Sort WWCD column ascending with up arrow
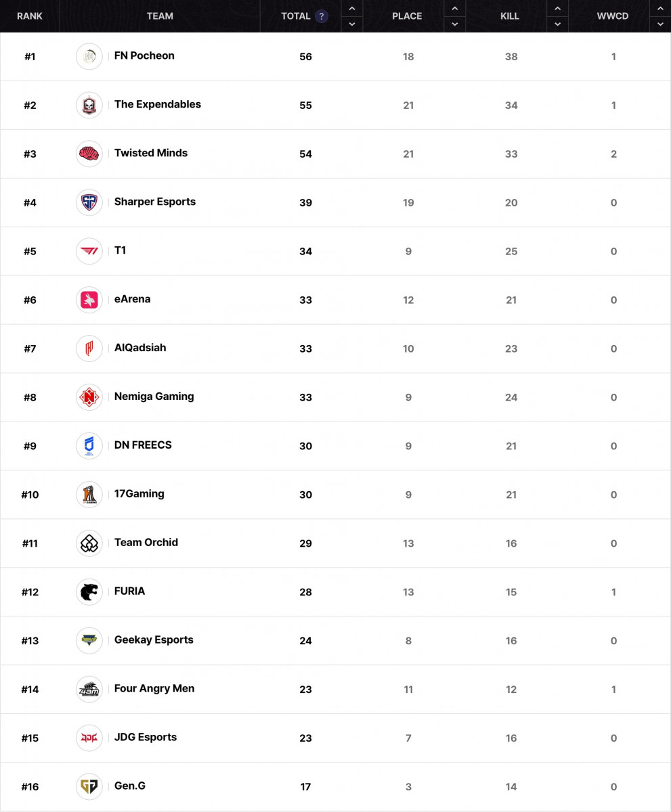Screen dimensions: 671x812 pos(660,9)
